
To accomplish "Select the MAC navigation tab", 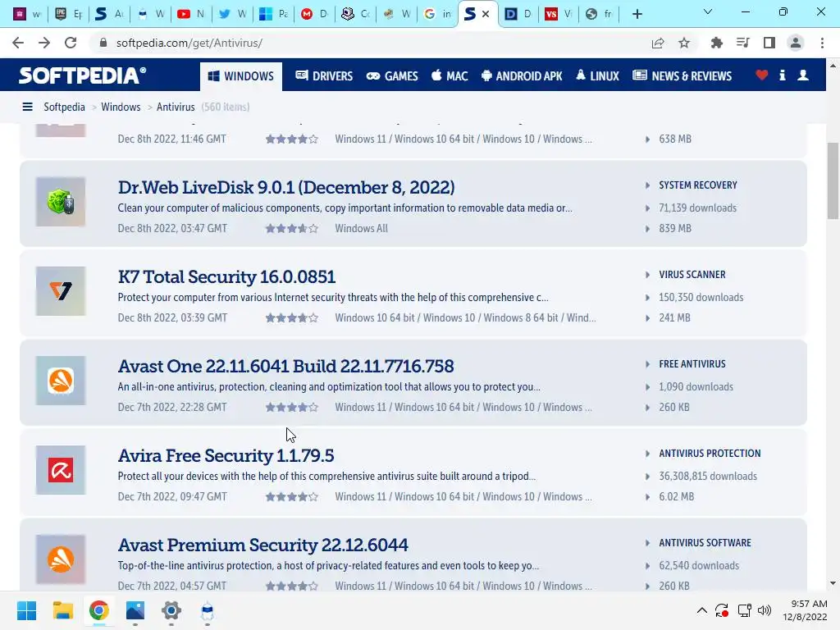I will click(450, 76).
